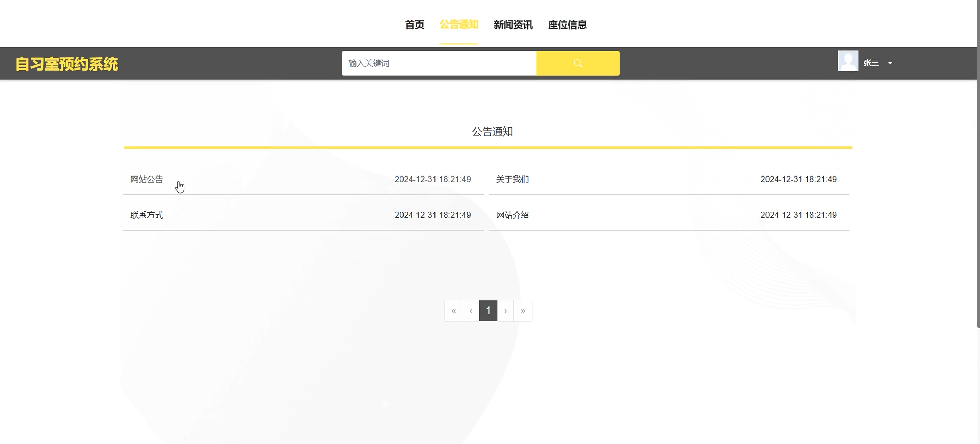The height and width of the screenshot is (444, 980).
Task: Open the 新闻资讯 menu item
Action: click(x=513, y=25)
